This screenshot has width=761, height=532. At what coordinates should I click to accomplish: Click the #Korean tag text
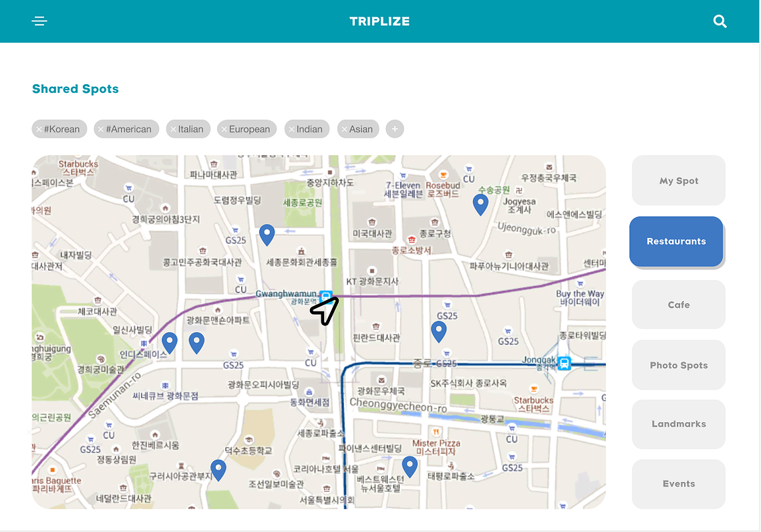coord(61,129)
